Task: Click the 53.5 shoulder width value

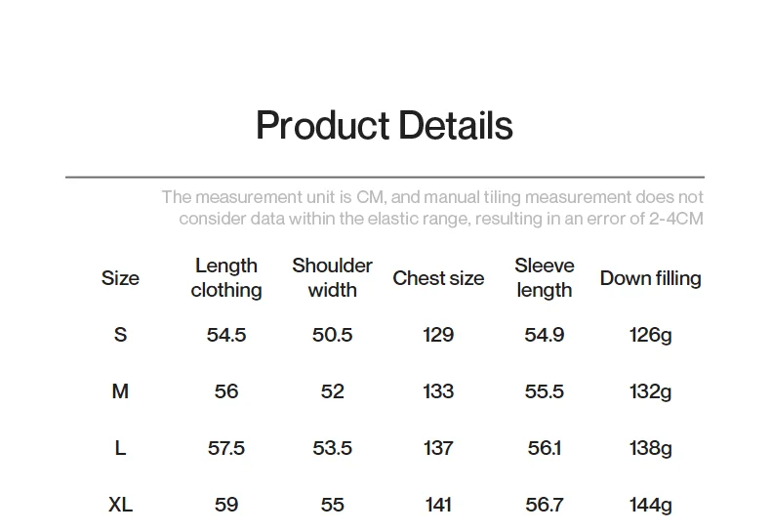Action: [x=333, y=448]
